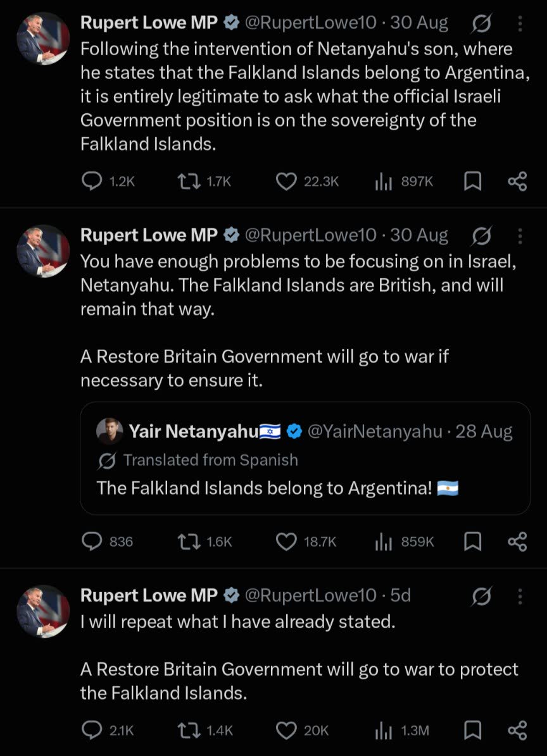
Task: Share the first tweet via share icon
Action: (x=517, y=182)
